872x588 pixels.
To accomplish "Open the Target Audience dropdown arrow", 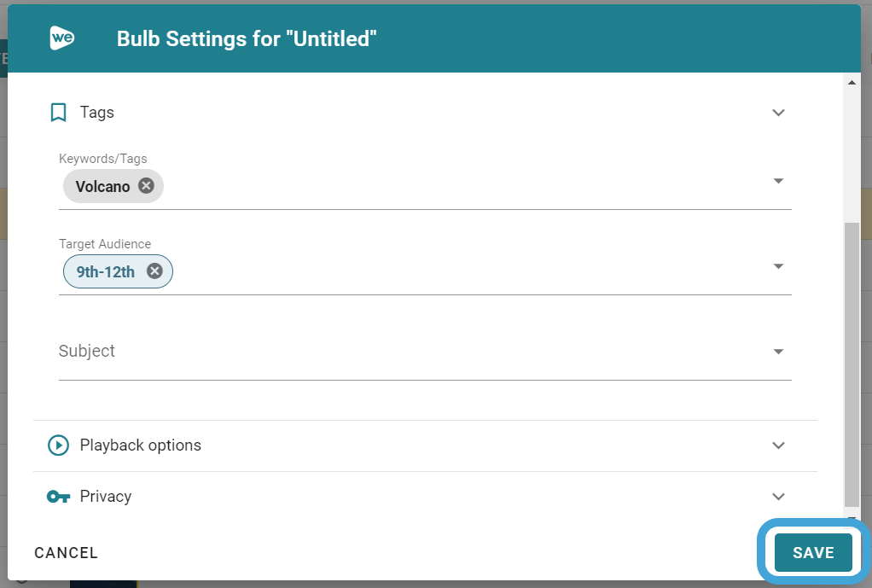I will click(x=778, y=266).
